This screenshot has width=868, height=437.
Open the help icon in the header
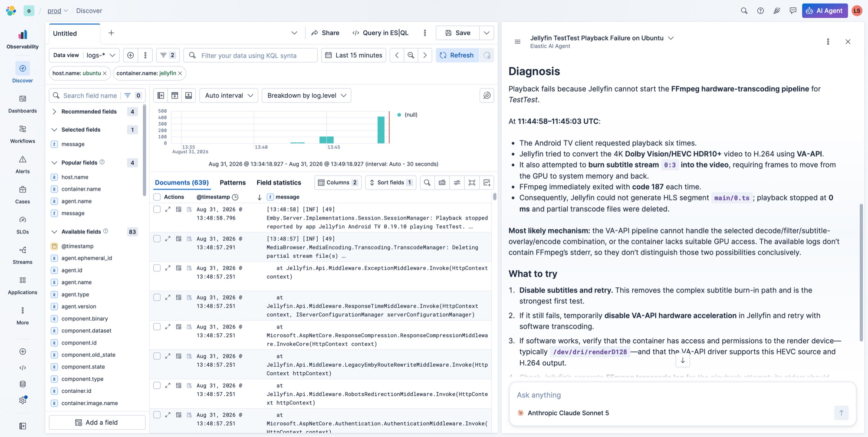coord(760,11)
